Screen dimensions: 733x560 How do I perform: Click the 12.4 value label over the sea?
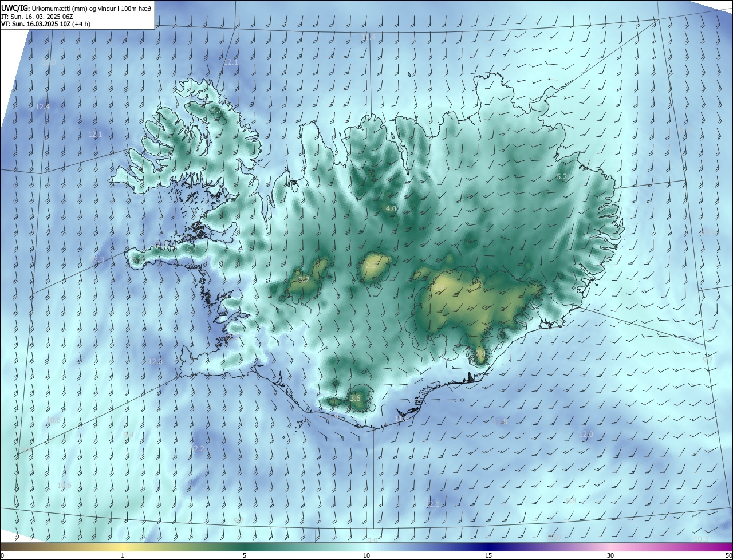point(43,107)
